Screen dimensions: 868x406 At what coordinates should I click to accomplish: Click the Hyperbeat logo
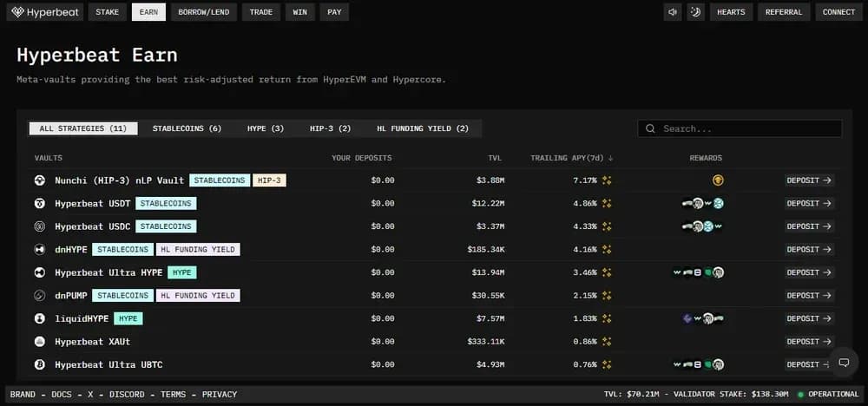[45, 12]
